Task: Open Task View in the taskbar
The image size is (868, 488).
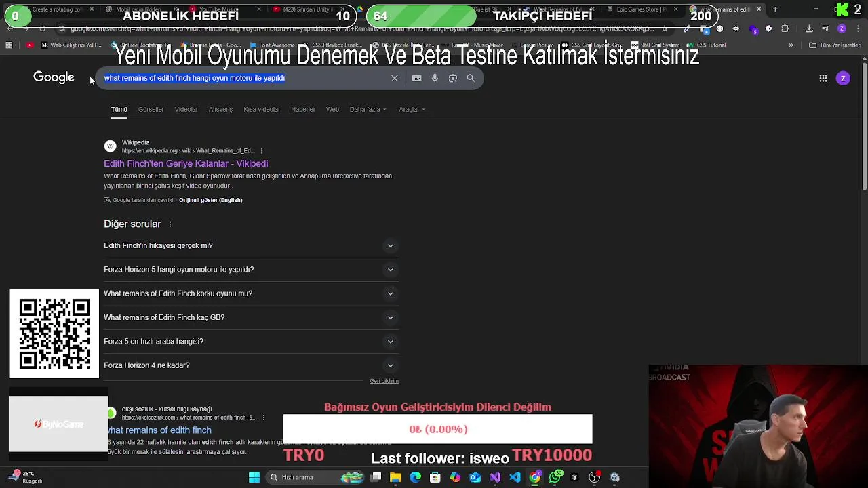Action: click(x=376, y=477)
